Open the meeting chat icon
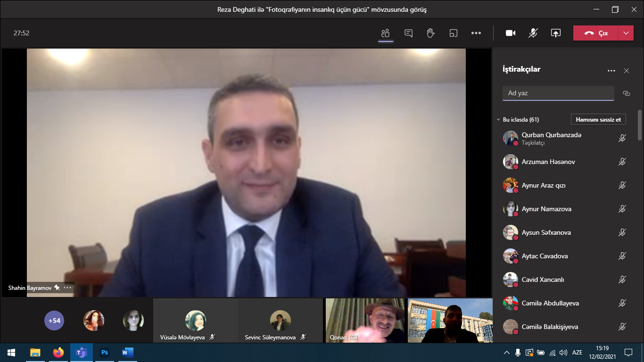Image resolution: width=644 pixels, height=362 pixels. [x=408, y=33]
